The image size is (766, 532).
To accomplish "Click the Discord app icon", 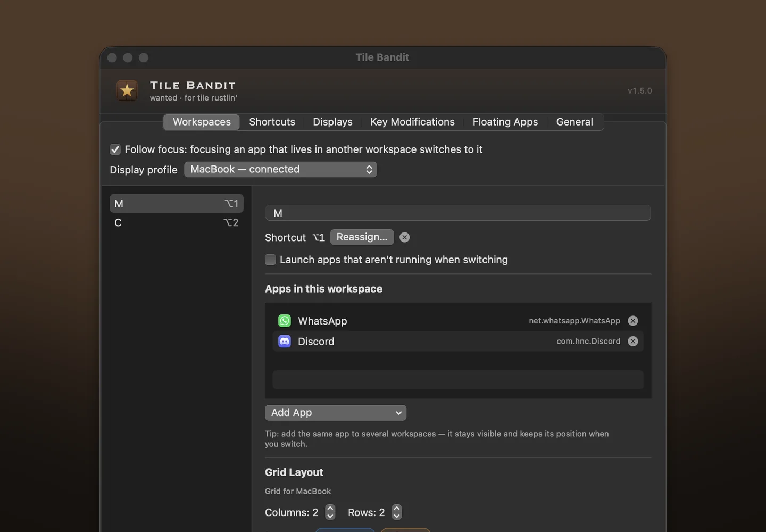I will click(x=285, y=342).
